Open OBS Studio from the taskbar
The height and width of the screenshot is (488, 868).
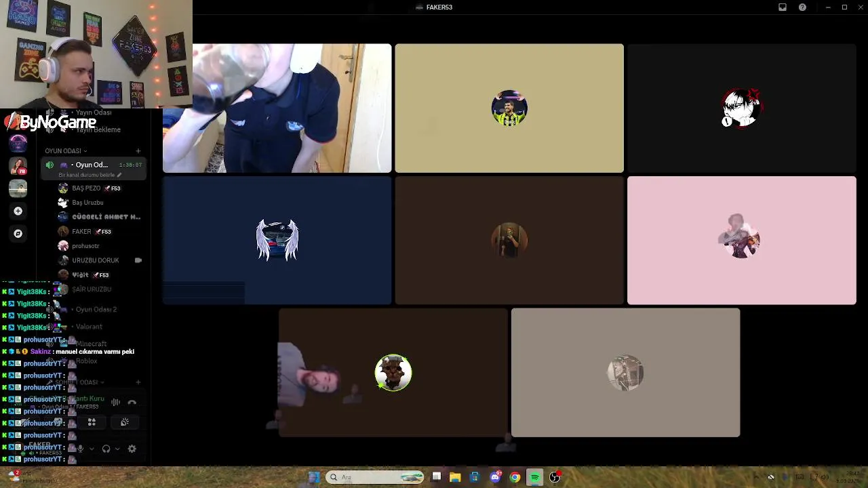555,477
